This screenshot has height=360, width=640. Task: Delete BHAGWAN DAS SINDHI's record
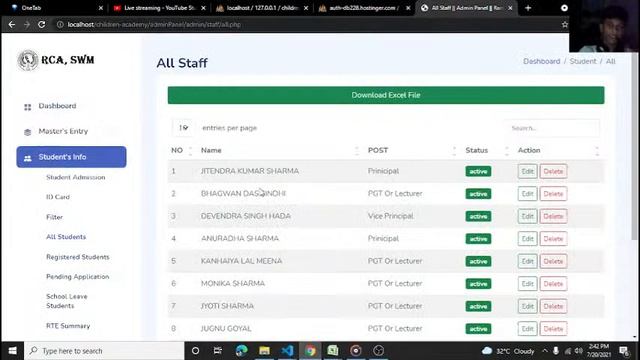pyautogui.click(x=553, y=194)
